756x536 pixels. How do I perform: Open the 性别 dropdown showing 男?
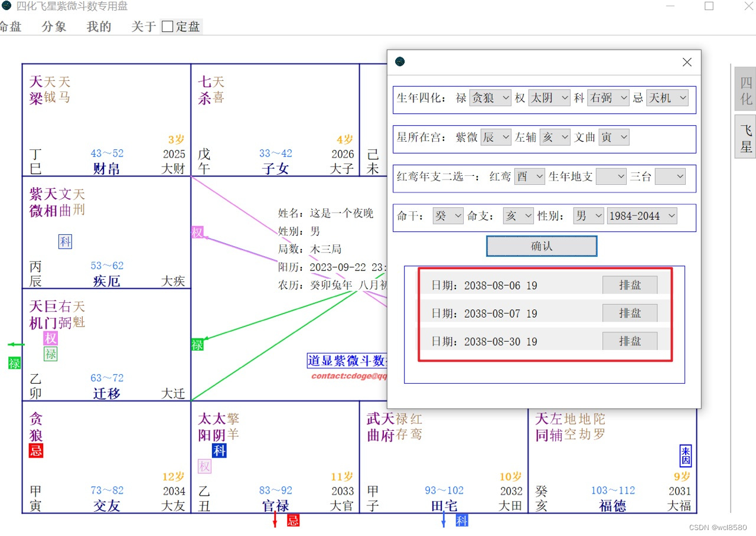click(x=589, y=216)
